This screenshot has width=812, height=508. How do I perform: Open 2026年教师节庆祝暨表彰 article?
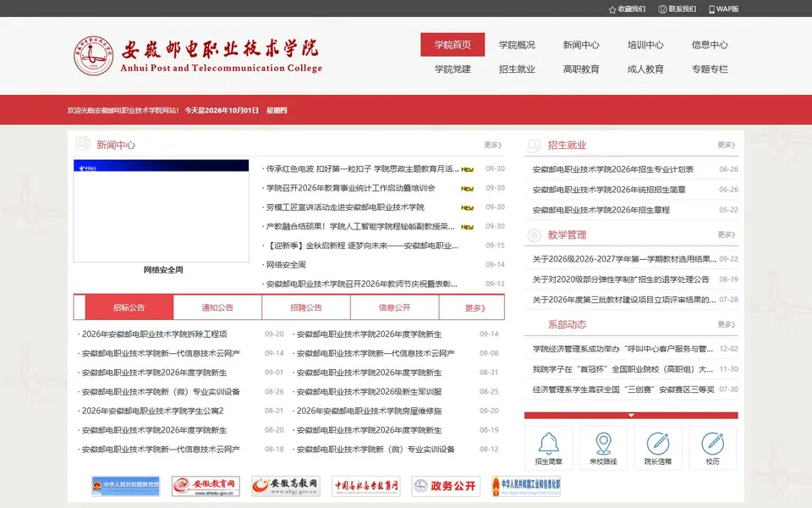361,284
